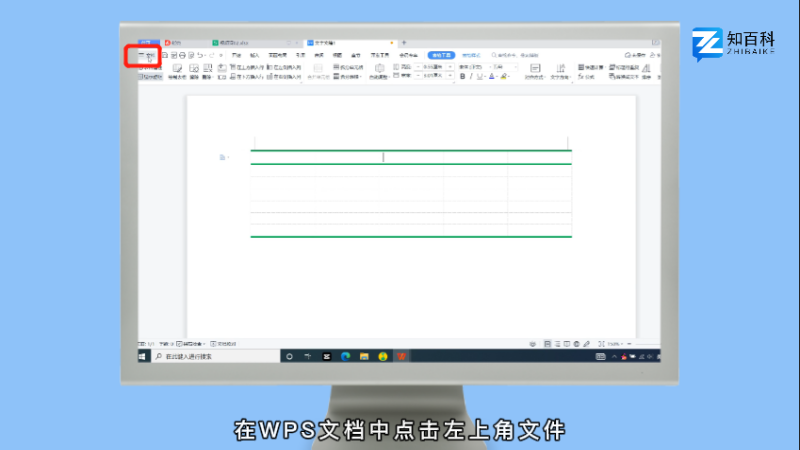Open the 开发工具 (Developer) ribbon tab
Image resolution: width=800 pixels, height=450 pixels.
[x=380, y=55]
